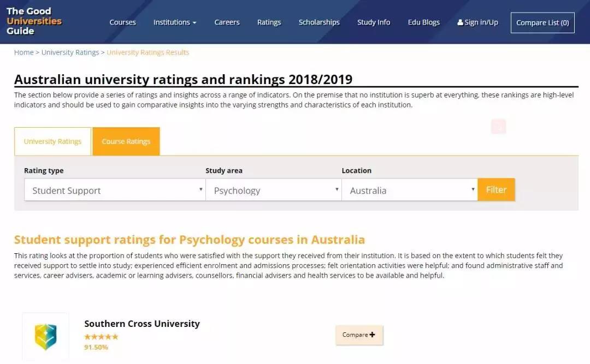Open The Good Universities Guide logo

(34, 21)
